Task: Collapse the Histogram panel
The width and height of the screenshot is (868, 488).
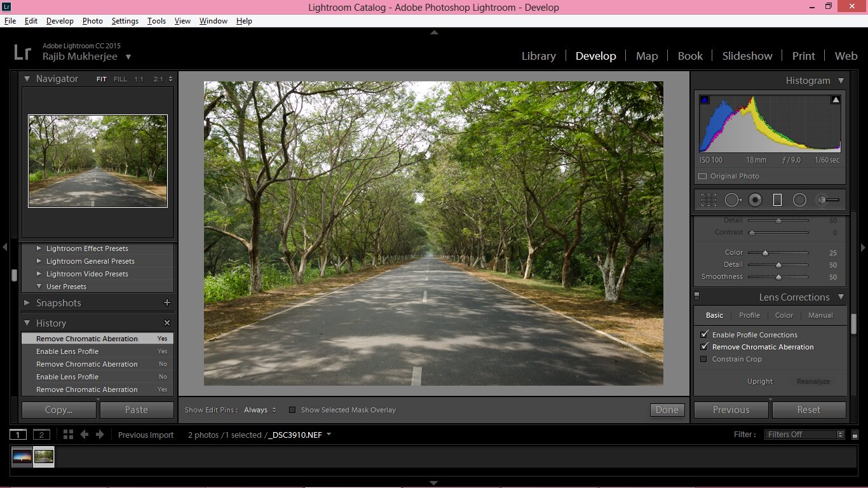Action: pos(841,81)
